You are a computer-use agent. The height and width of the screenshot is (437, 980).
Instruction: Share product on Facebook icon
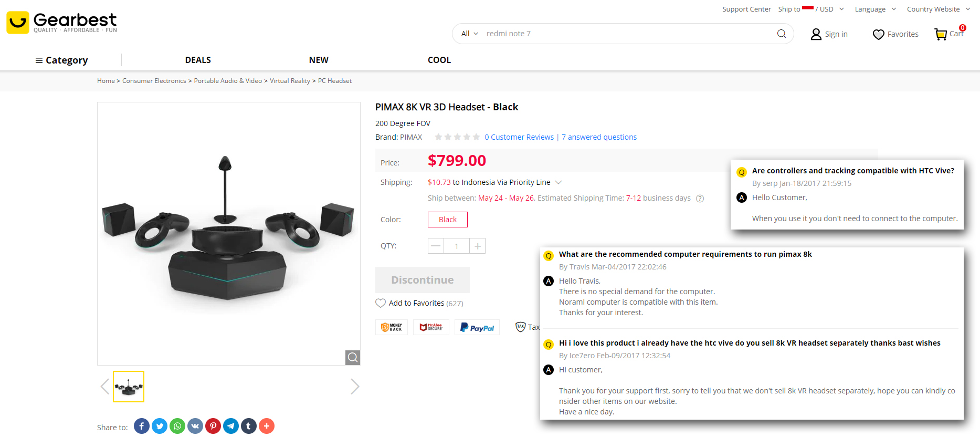(142, 426)
